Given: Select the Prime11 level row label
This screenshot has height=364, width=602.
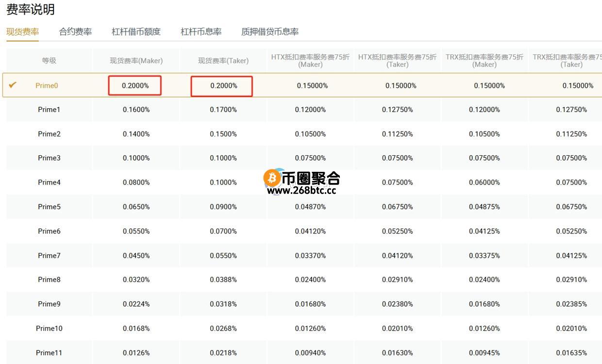Looking at the screenshot, I should coord(49,353).
